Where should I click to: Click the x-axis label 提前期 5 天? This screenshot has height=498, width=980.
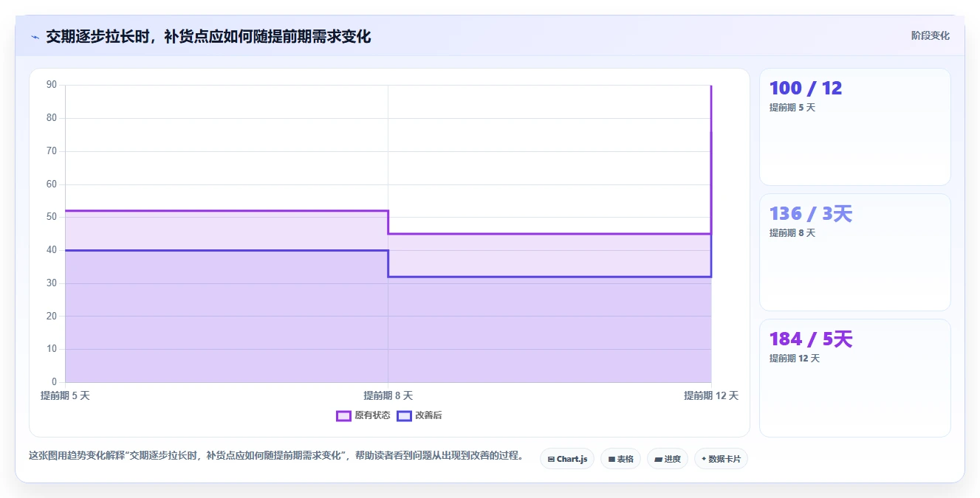[x=65, y=395]
